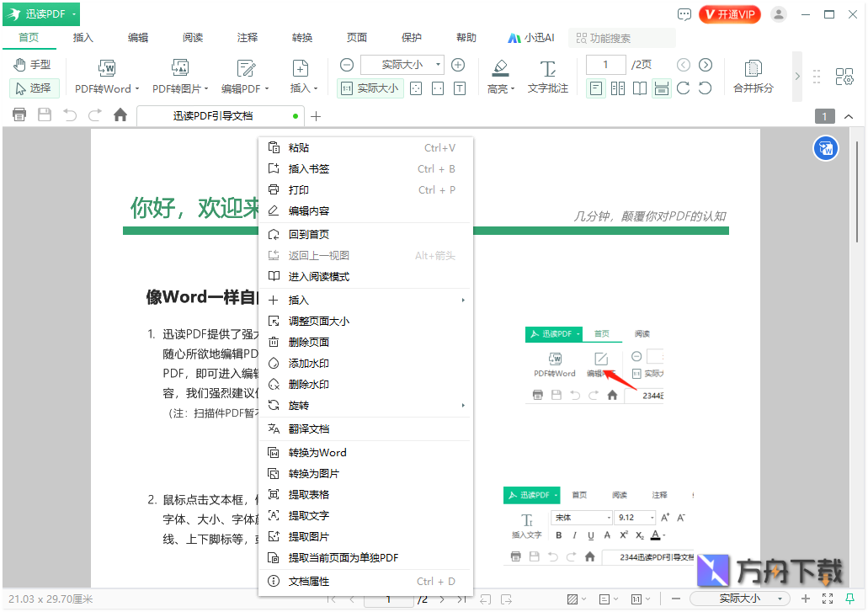Click the status bar zoom in plus
The width and height of the screenshot is (868, 612).
tap(806, 599)
